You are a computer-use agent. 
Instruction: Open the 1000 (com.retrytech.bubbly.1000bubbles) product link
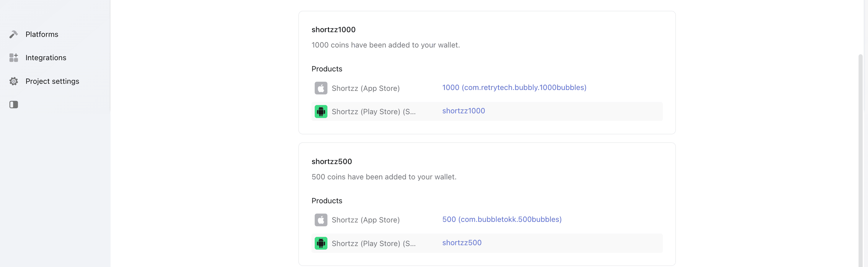[x=514, y=87]
